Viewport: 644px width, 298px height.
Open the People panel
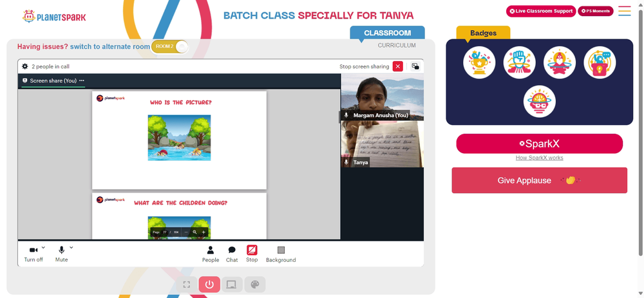pyautogui.click(x=211, y=254)
